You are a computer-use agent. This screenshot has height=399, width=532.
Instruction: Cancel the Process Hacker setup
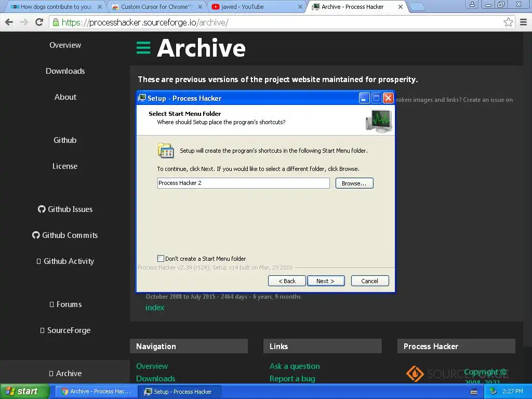[369, 281]
